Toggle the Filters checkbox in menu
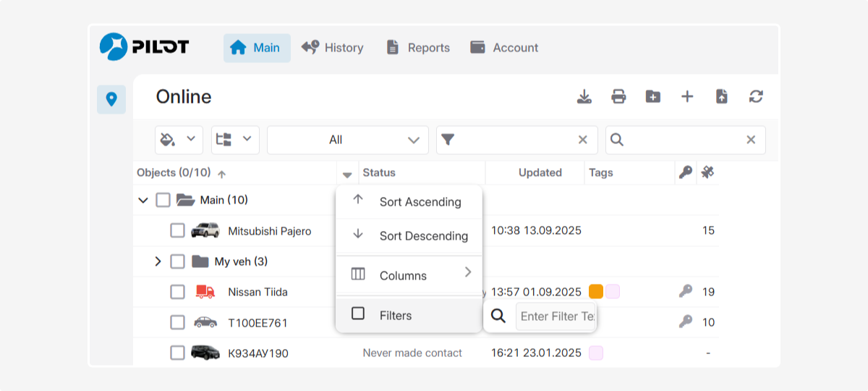Viewport: 868px width, 391px height. tap(358, 314)
